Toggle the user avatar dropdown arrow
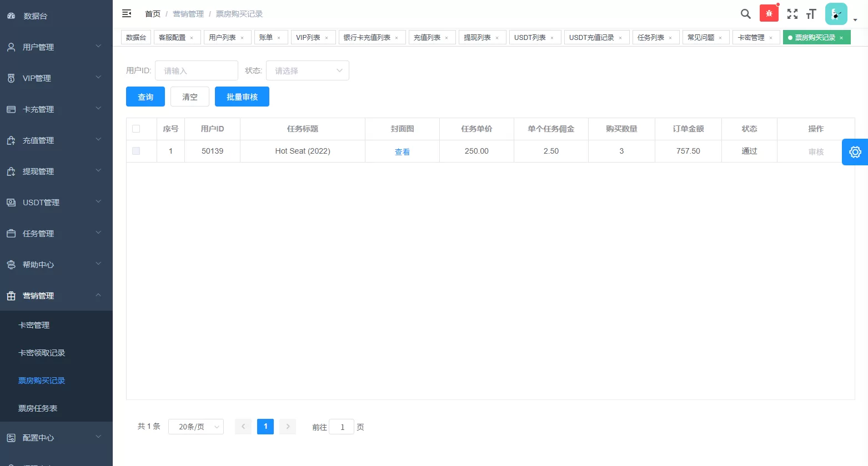This screenshot has height=466, width=868. pos(855,19)
